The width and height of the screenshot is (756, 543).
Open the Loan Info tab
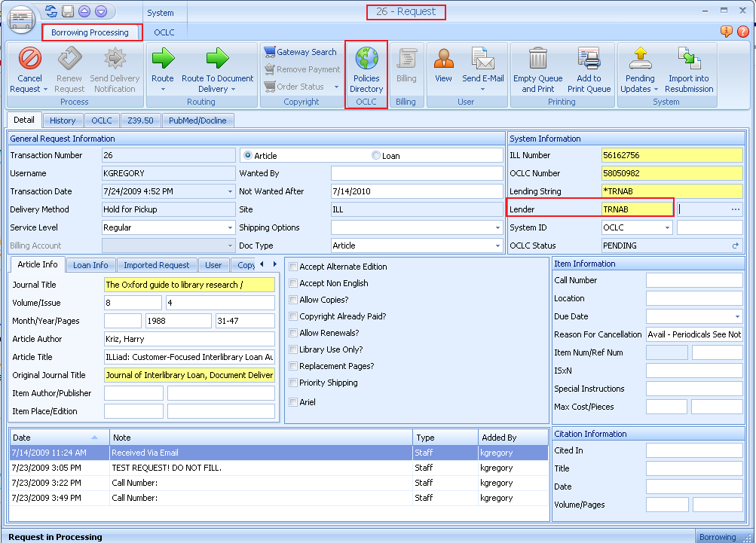coord(90,264)
